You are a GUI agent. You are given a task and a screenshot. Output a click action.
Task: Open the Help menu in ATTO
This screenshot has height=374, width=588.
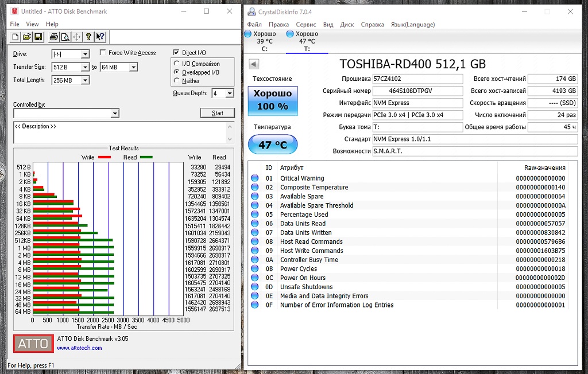pyautogui.click(x=52, y=24)
